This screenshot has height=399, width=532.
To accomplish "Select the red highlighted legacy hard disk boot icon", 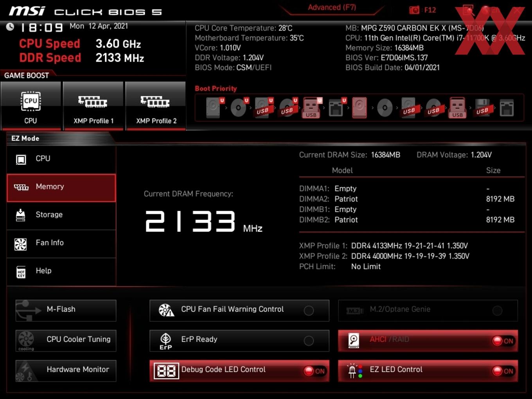I will (359, 108).
